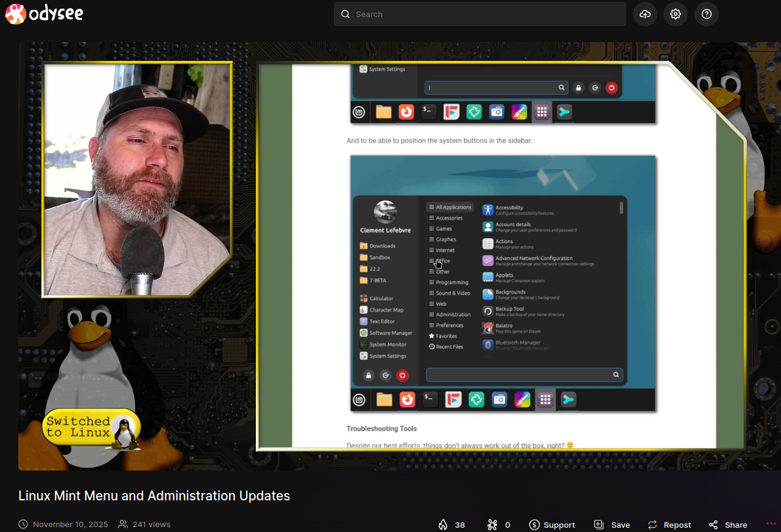Screen dimensions: 781x532
Task: Click the 7-BETA folder in the video's menu sidebar
Action: [x=373, y=281]
